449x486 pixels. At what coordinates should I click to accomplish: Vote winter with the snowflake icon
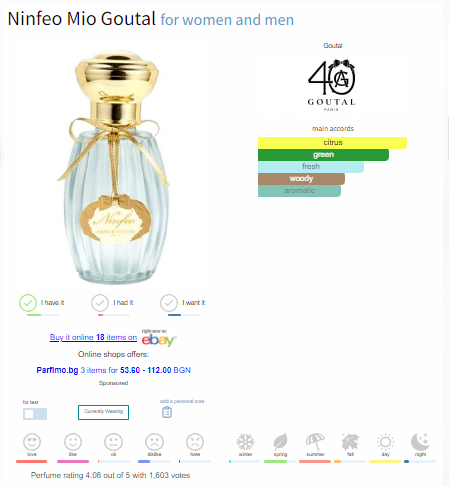click(x=245, y=442)
